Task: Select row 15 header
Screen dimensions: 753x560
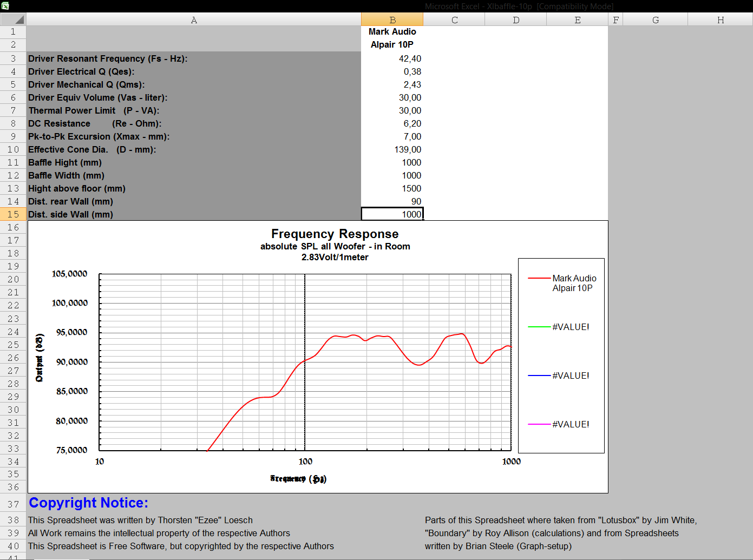Action: click(x=13, y=214)
